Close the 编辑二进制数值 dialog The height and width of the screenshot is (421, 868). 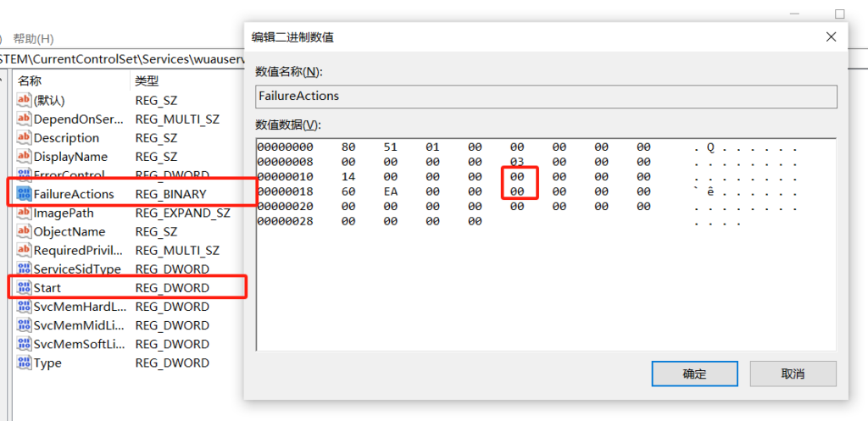[831, 37]
